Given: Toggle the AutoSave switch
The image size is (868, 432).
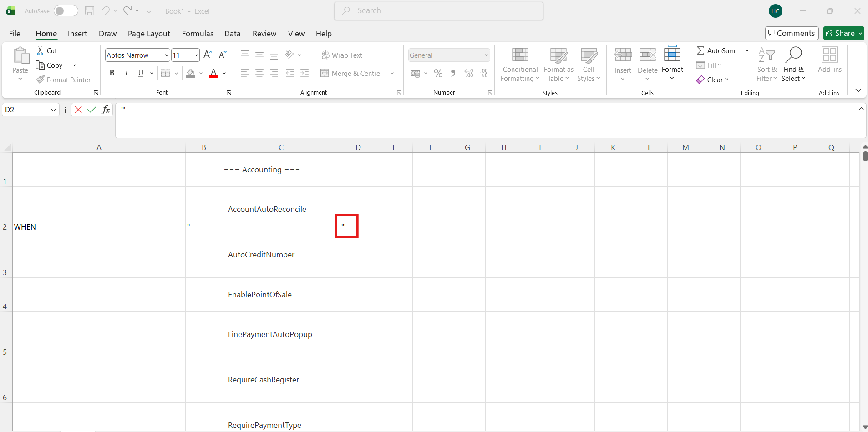Looking at the screenshot, I should tap(66, 11).
